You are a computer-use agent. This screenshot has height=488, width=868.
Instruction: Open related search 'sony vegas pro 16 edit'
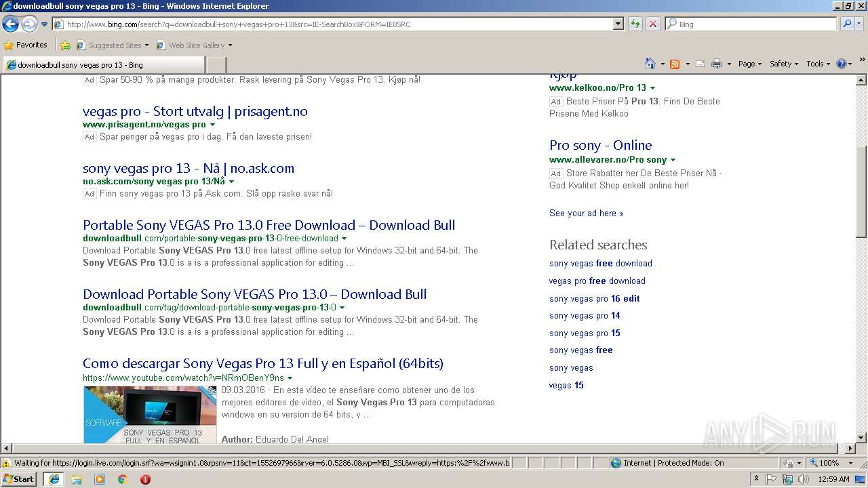(x=595, y=298)
